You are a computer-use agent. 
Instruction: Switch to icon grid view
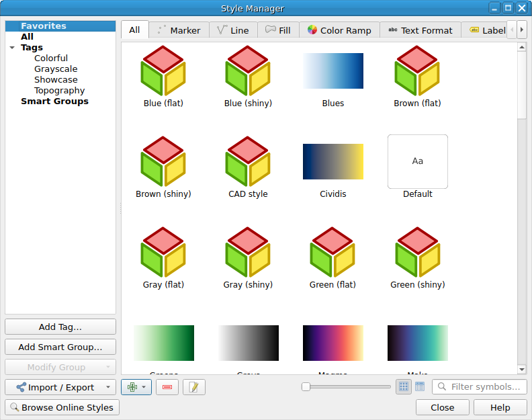tap(404, 386)
